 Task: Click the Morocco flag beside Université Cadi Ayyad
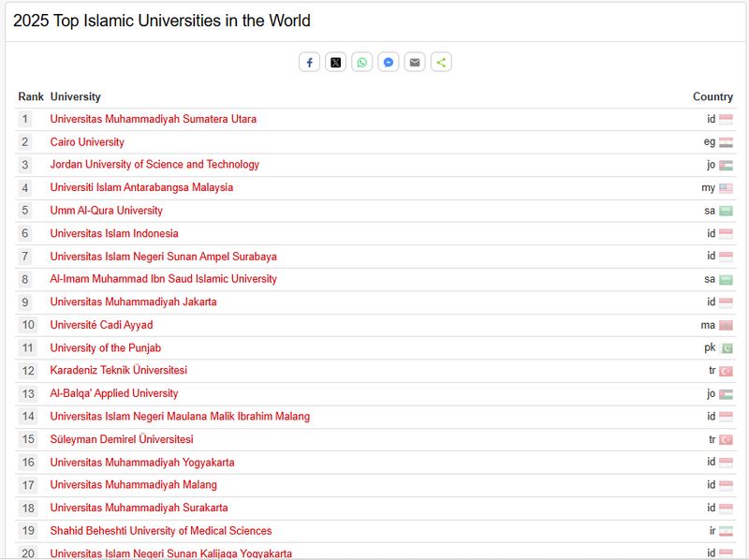[726, 325]
